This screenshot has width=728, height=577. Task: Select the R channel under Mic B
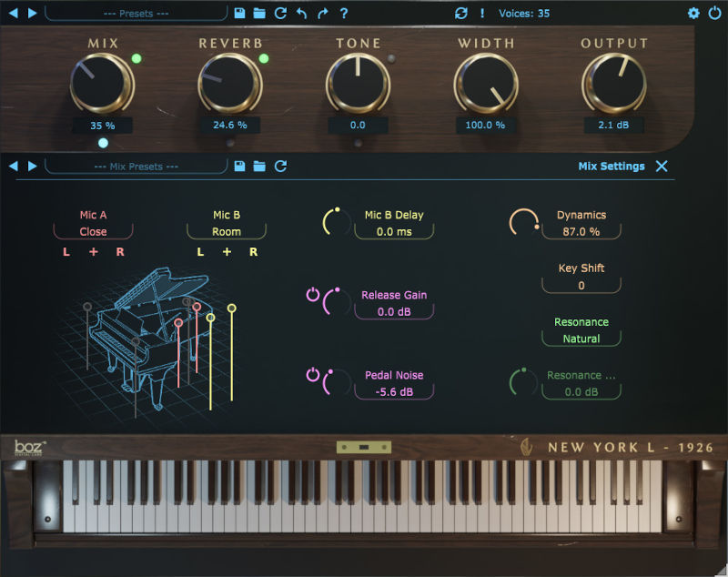pyautogui.click(x=254, y=252)
